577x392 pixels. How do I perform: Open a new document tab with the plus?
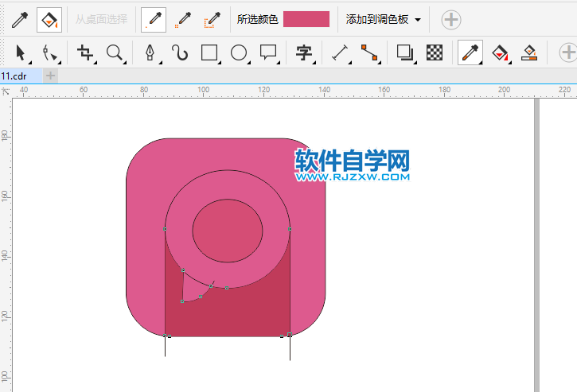point(50,76)
